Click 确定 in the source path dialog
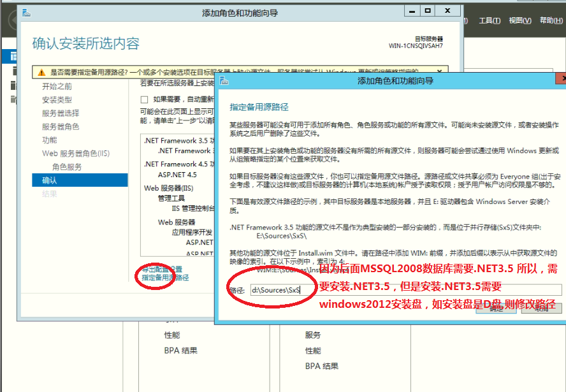 tap(496, 309)
